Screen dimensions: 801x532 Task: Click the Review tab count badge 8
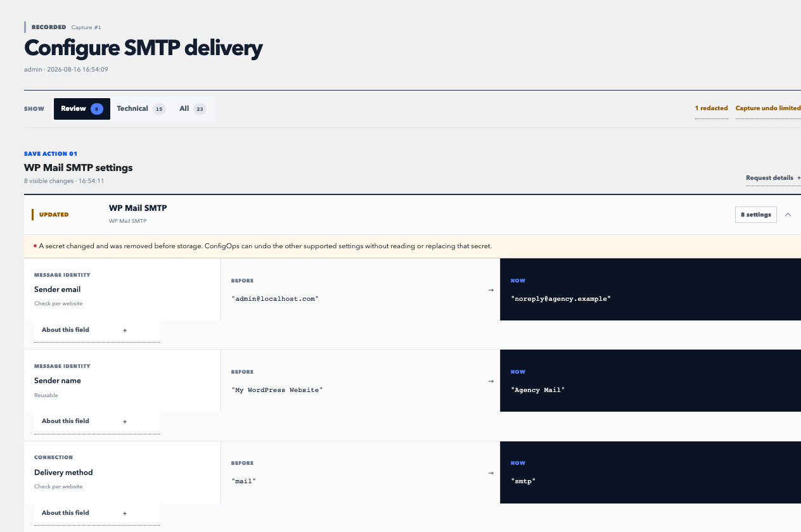[97, 109]
